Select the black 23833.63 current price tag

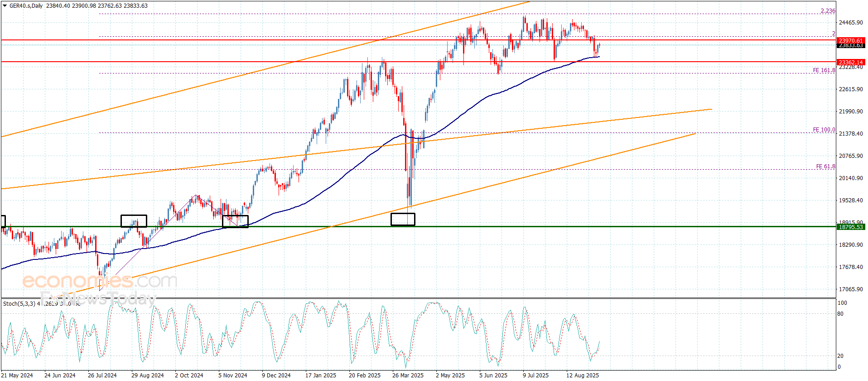[x=851, y=45]
